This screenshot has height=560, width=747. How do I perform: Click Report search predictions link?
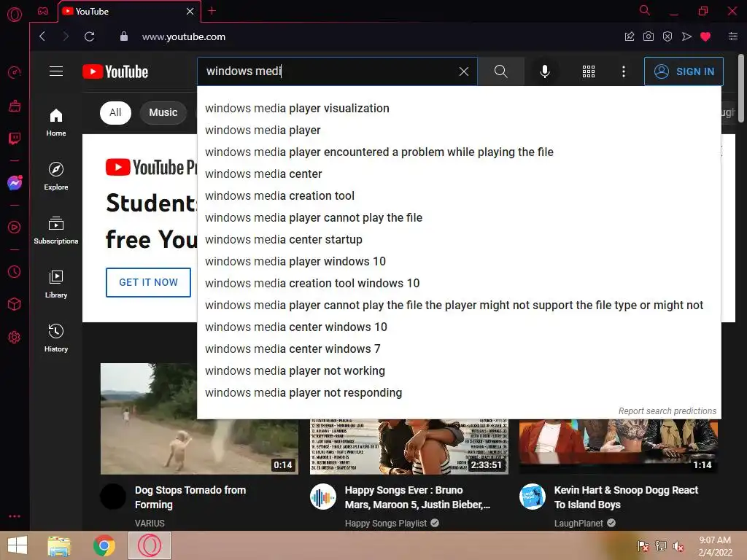point(667,411)
